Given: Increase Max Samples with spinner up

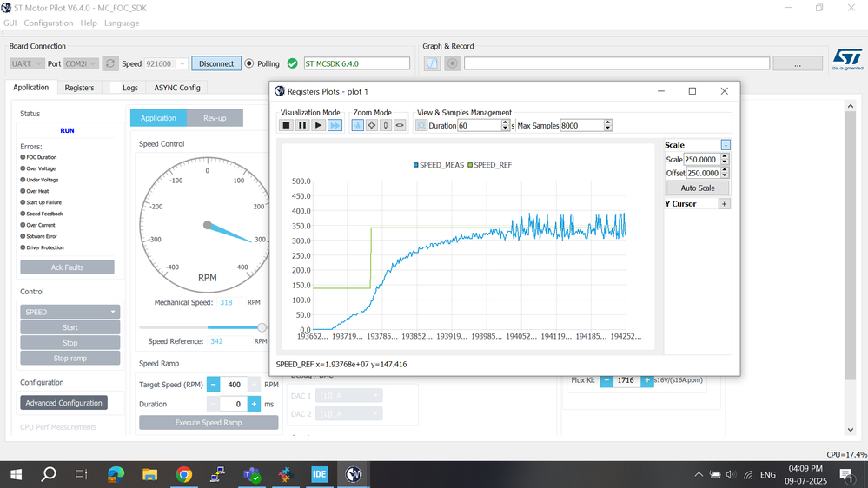Looking at the screenshot, I should 608,122.
